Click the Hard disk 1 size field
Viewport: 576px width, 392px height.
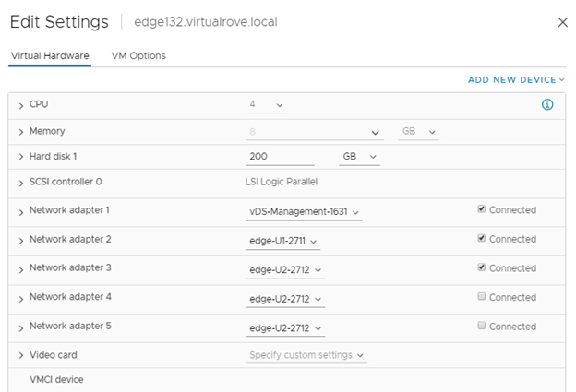click(281, 157)
